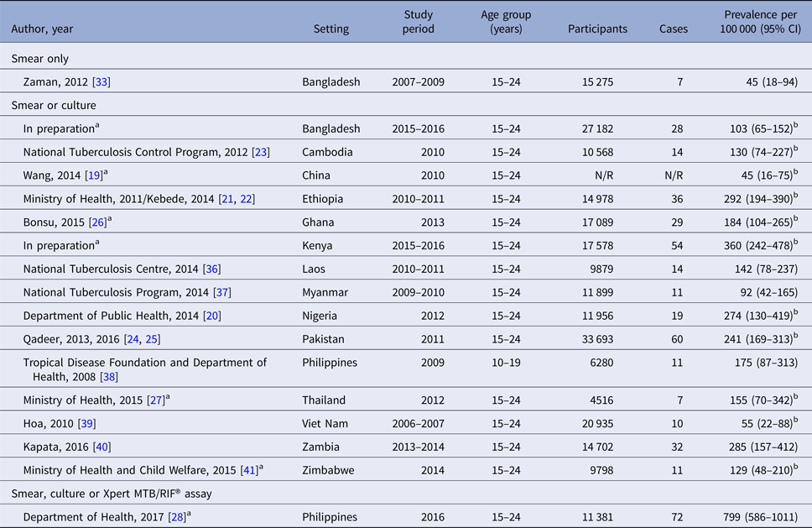The height and width of the screenshot is (528, 812).
Task: Open reference 36 for National Tuberculosis Centre
Action: point(212,269)
